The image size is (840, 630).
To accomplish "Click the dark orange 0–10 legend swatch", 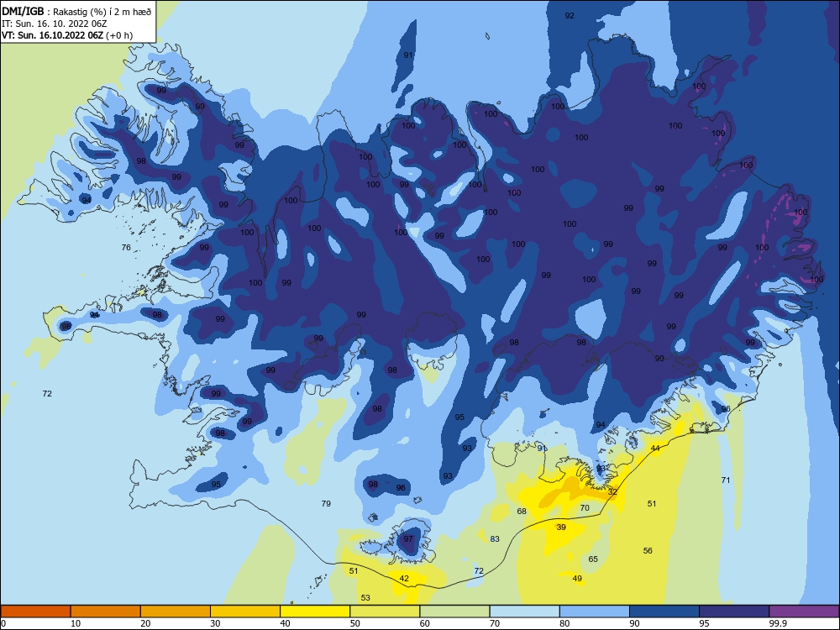I will (35, 612).
